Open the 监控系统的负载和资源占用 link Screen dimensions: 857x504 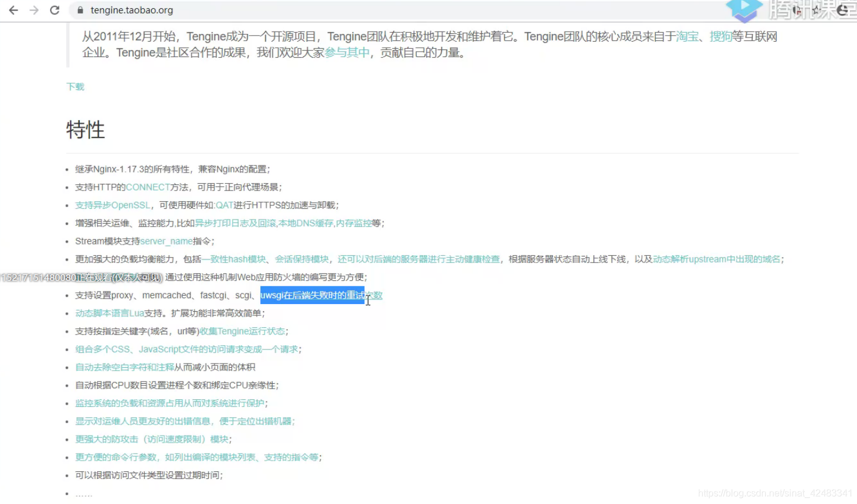[170, 403]
